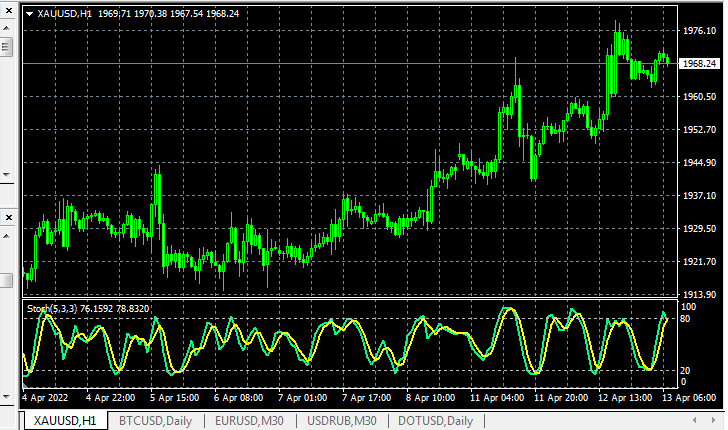The image size is (728, 430).
Task: Click the current price label 1968.24
Action: [x=699, y=64]
